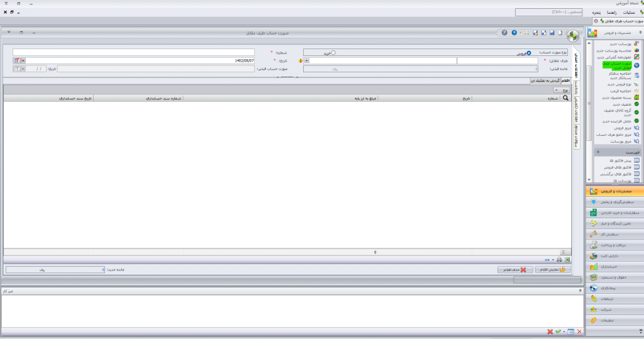Select the خرید radio button
The height and width of the screenshot is (339, 644).
tap(333, 53)
